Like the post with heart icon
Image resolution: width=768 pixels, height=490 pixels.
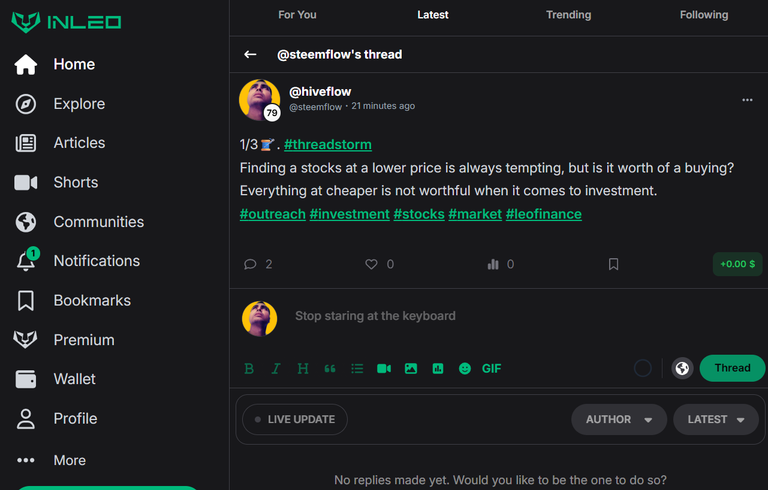click(371, 265)
